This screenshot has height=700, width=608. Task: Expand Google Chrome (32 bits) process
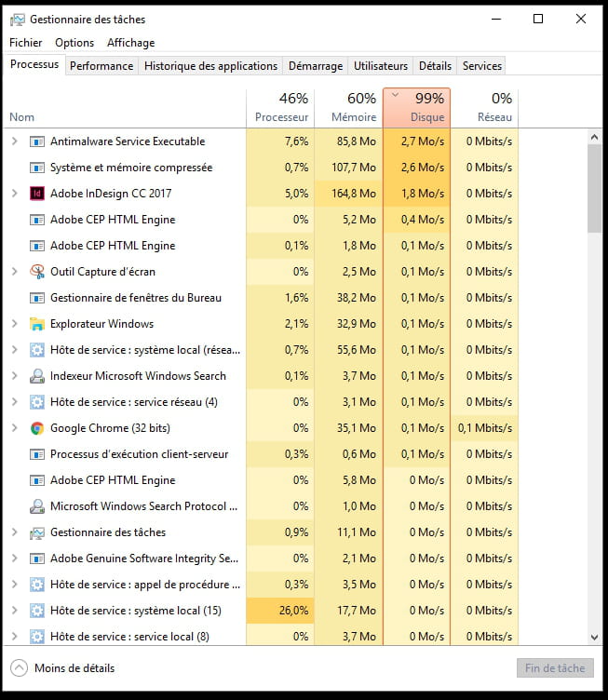[14, 428]
